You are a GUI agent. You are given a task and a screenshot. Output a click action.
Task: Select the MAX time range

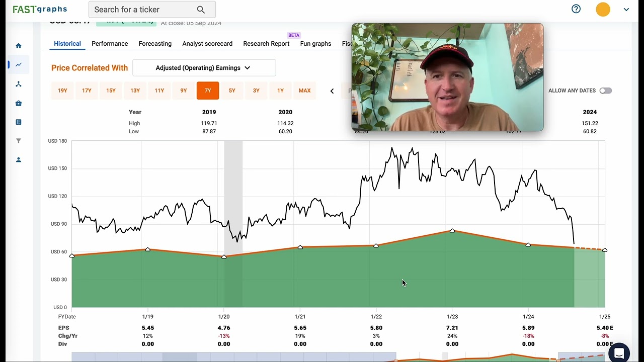pyautogui.click(x=304, y=90)
